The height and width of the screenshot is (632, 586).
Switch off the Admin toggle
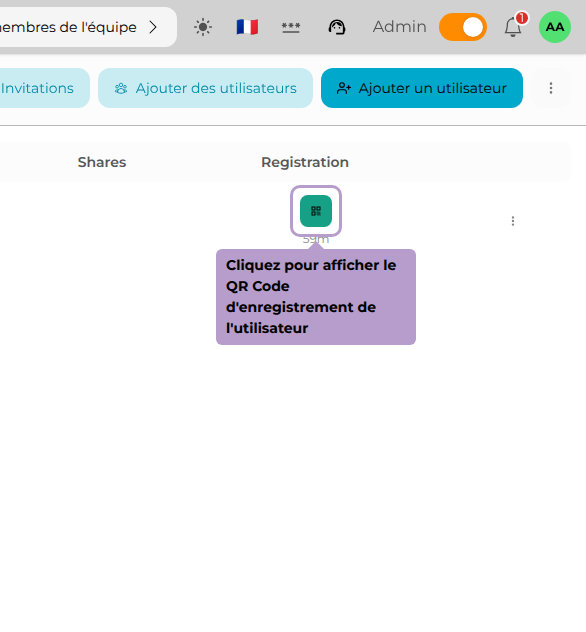463,27
